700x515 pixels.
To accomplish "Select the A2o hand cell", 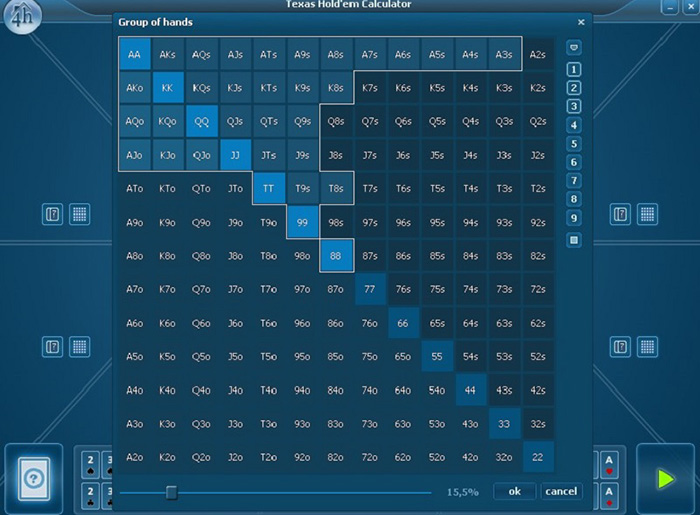I will tap(134, 457).
